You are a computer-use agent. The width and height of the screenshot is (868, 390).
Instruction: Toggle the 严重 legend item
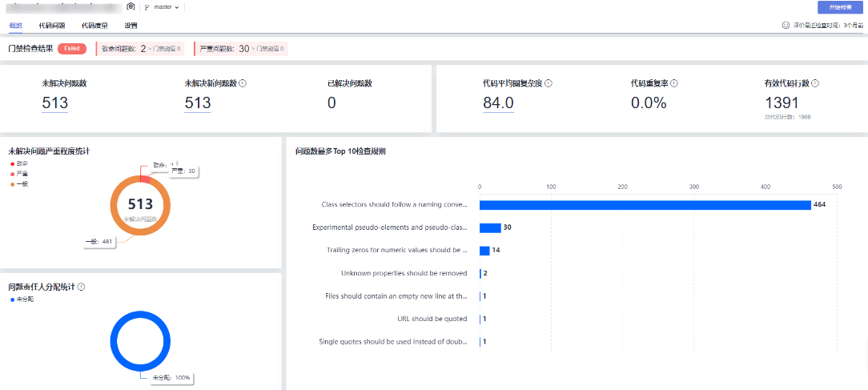pos(19,174)
